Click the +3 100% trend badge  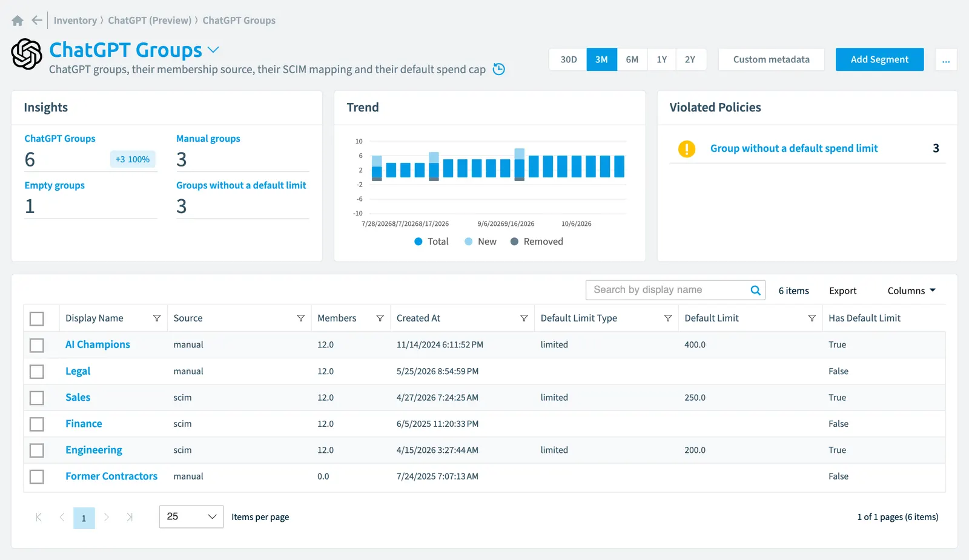coord(133,159)
